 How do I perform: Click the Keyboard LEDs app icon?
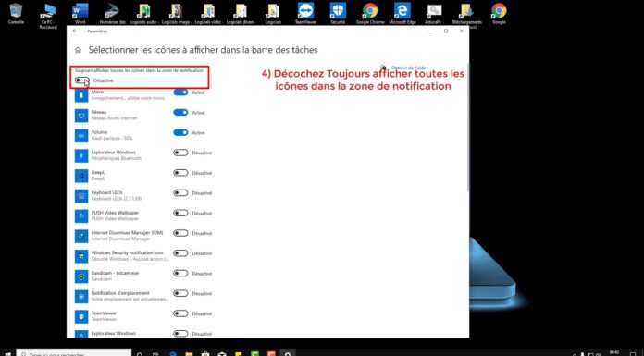click(x=81, y=196)
